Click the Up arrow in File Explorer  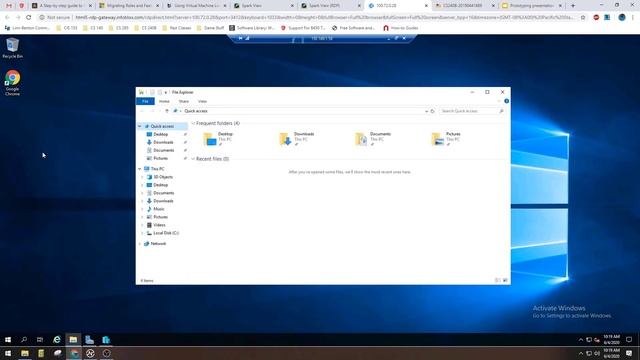(167, 111)
